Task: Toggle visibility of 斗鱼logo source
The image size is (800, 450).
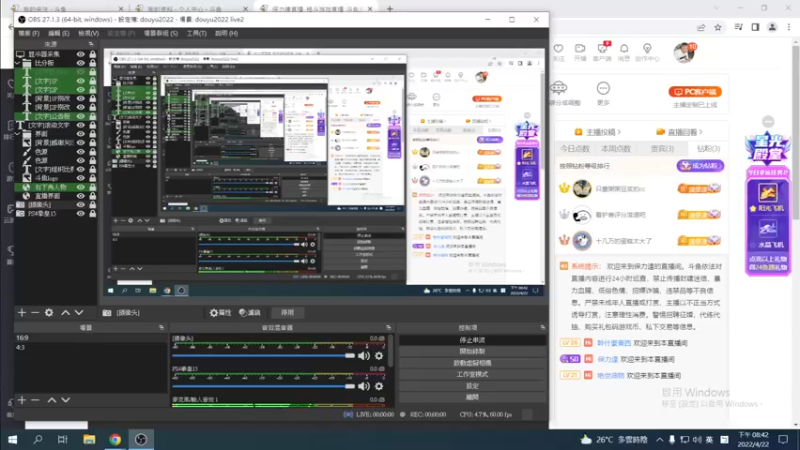Action: coord(81,178)
